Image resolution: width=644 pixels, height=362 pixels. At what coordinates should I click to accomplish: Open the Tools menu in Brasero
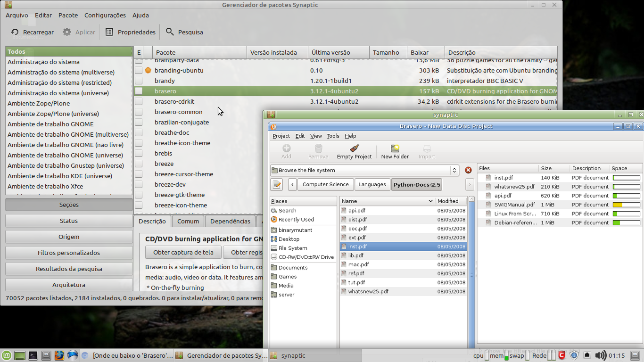pos(333,136)
